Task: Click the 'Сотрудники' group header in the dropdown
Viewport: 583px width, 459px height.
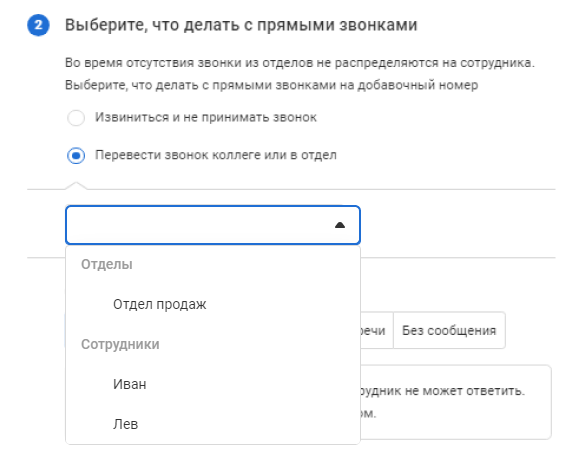Action: (x=120, y=344)
